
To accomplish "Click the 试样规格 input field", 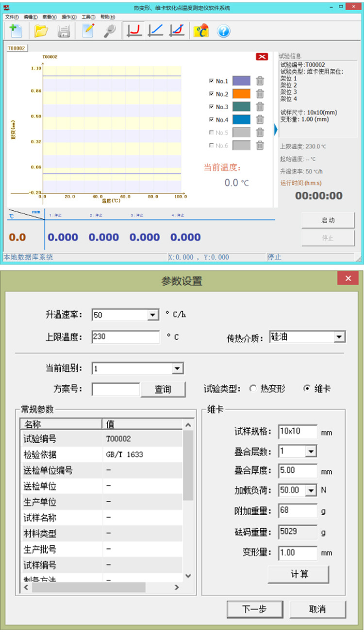I will click(298, 432).
